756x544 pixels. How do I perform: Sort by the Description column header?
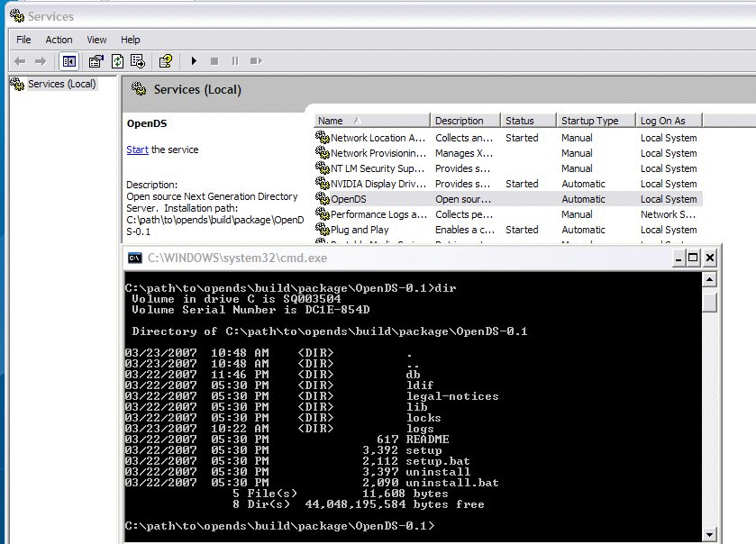(x=465, y=121)
